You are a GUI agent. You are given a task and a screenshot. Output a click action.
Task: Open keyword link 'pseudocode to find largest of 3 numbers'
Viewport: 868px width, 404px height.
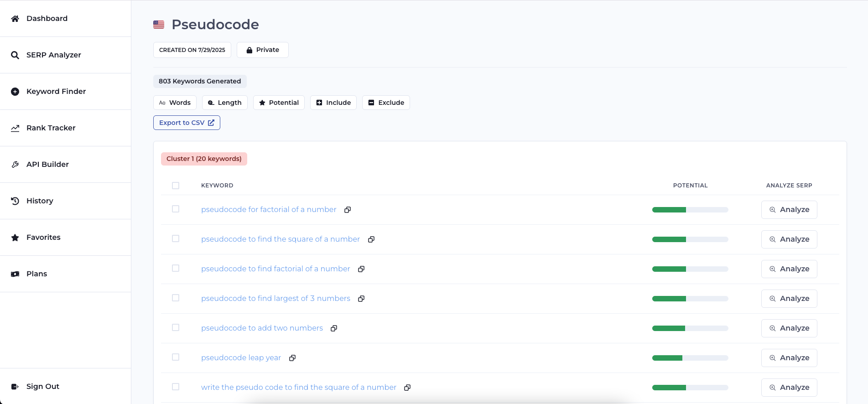(275, 299)
